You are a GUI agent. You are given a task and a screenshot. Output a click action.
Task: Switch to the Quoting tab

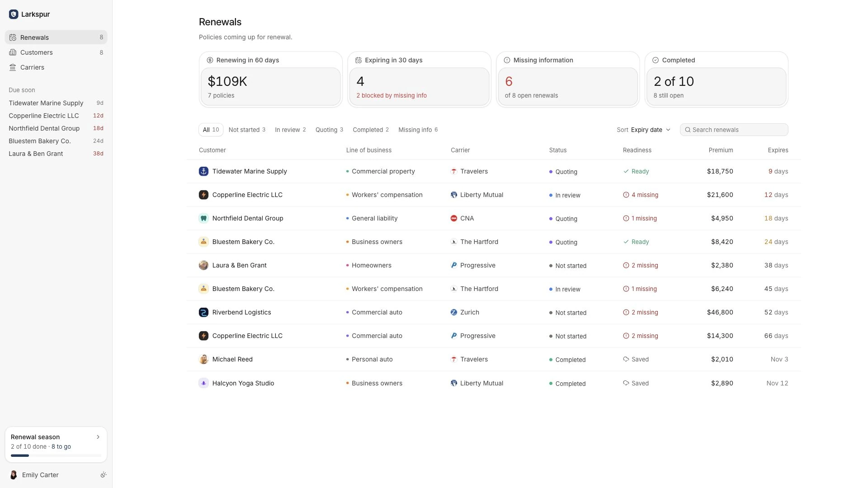pos(329,130)
